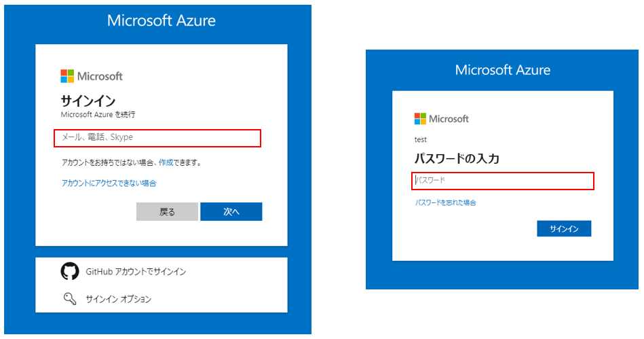Click the Microsoft Azure title above サインイン card
This screenshot has height=339, width=644.
162,20
